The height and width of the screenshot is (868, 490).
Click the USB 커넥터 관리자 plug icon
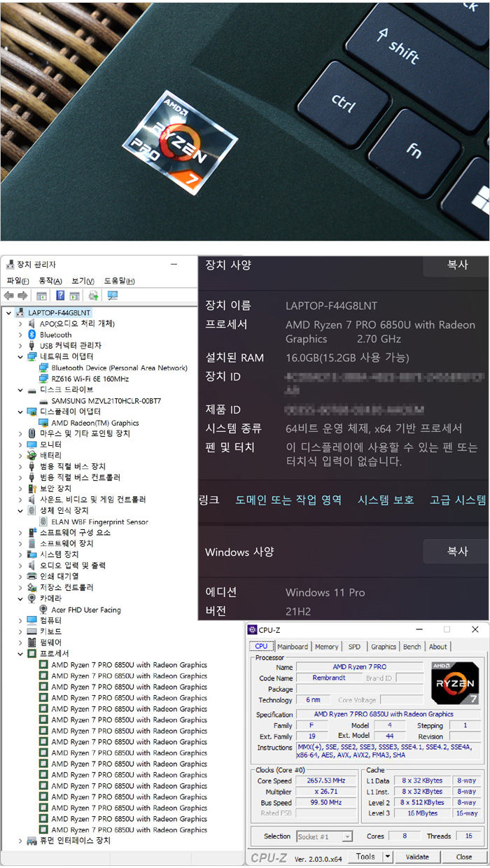tap(31, 346)
